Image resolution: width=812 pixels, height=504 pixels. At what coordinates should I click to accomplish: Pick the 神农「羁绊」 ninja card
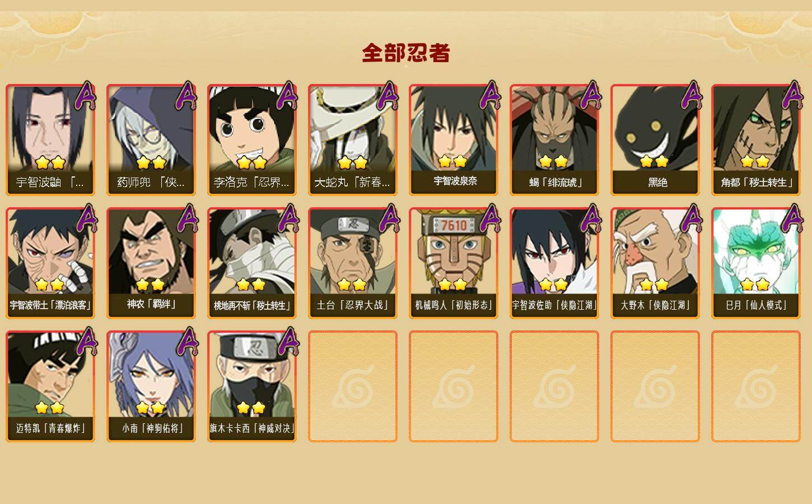tap(151, 263)
